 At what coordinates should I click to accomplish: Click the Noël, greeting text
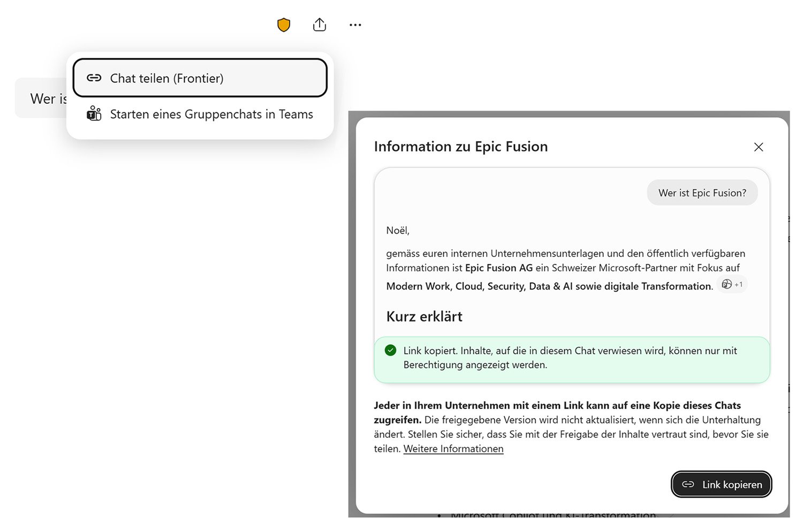point(398,231)
